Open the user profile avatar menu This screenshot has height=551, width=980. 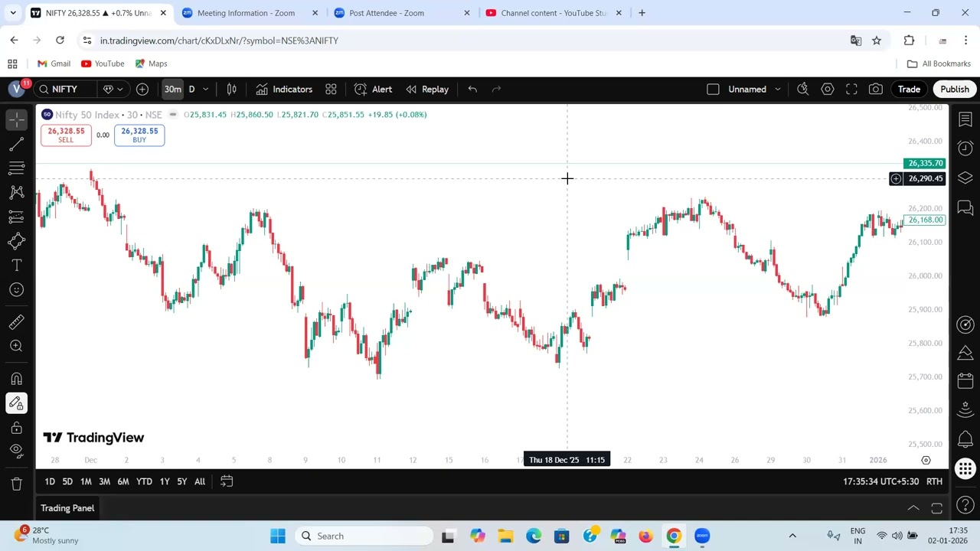16,90
